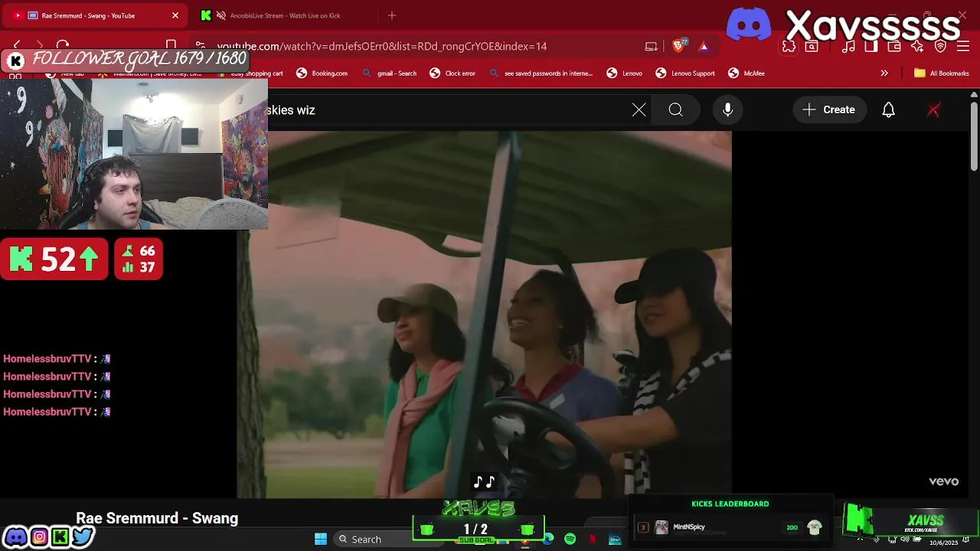This screenshot has height=551, width=980.
Task: Start YouTube voice search microphone
Action: 728,110
